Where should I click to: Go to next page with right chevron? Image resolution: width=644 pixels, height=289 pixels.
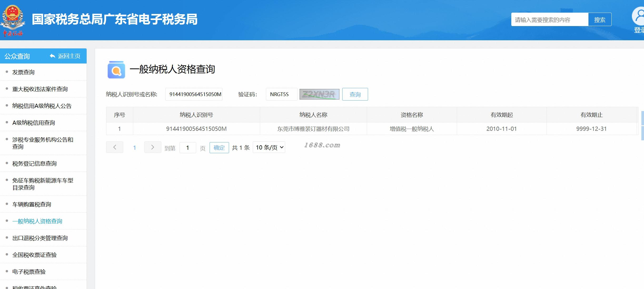click(x=153, y=147)
